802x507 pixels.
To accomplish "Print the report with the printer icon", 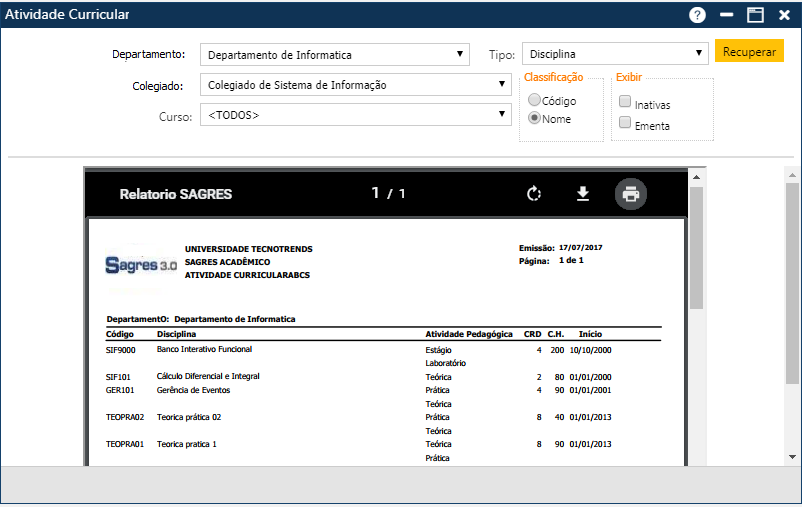I will point(631,194).
